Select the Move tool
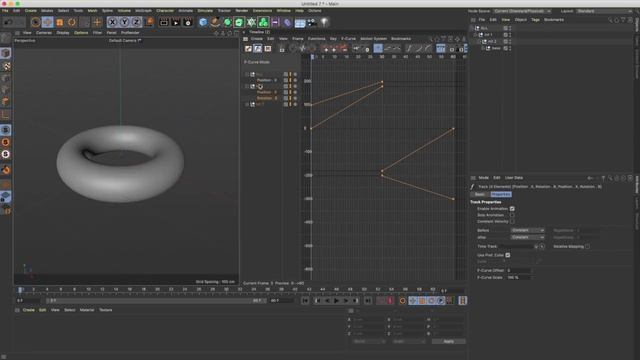The image size is (640, 360). (47, 22)
